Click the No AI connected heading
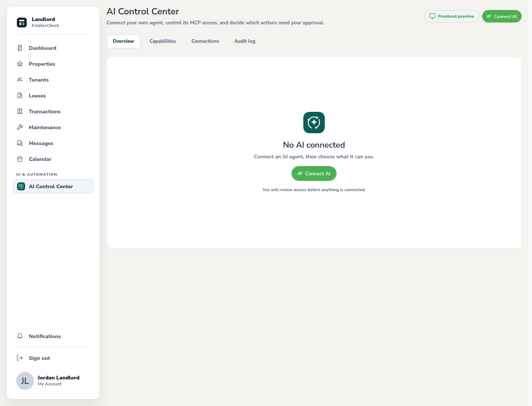The width and height of the screenshot is (532, 406). pos(314,145)
